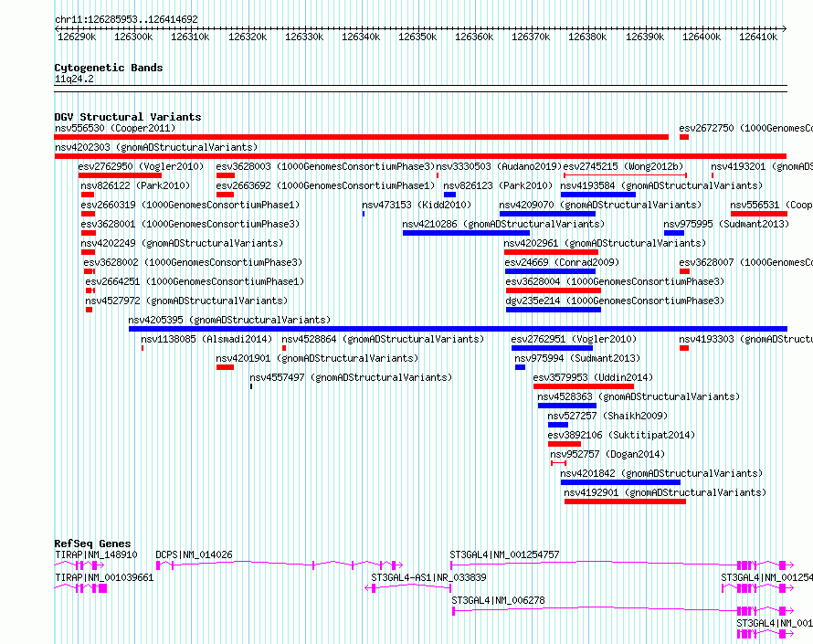Click red bar under nsv4192901
Screen dimensions: 813x644
(626, 501)
